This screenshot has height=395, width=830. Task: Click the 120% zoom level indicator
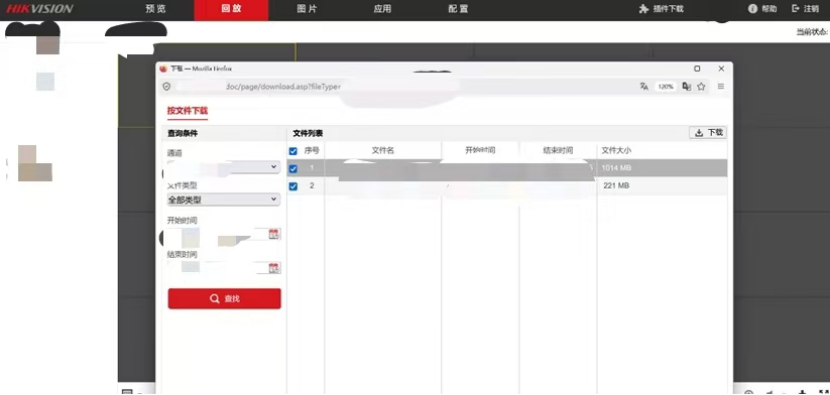pos(666,86)
